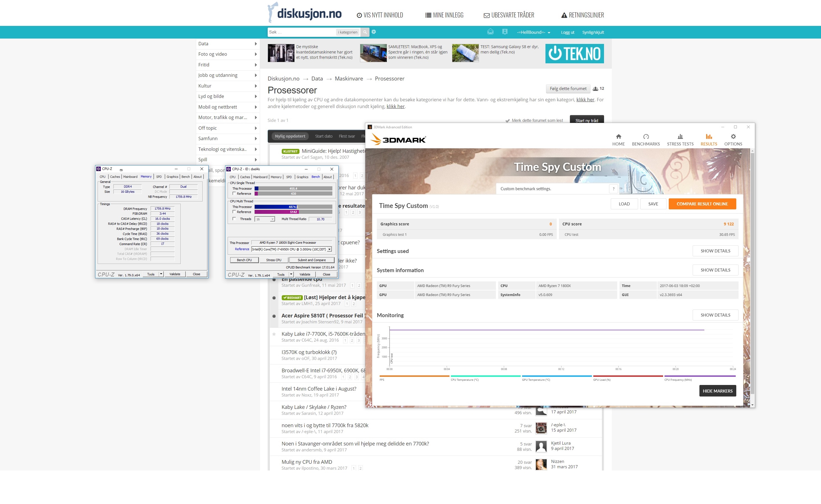Click the list icon beside Mine innlegg
This screenshot has width=821, height=504.
click(428, 15)
